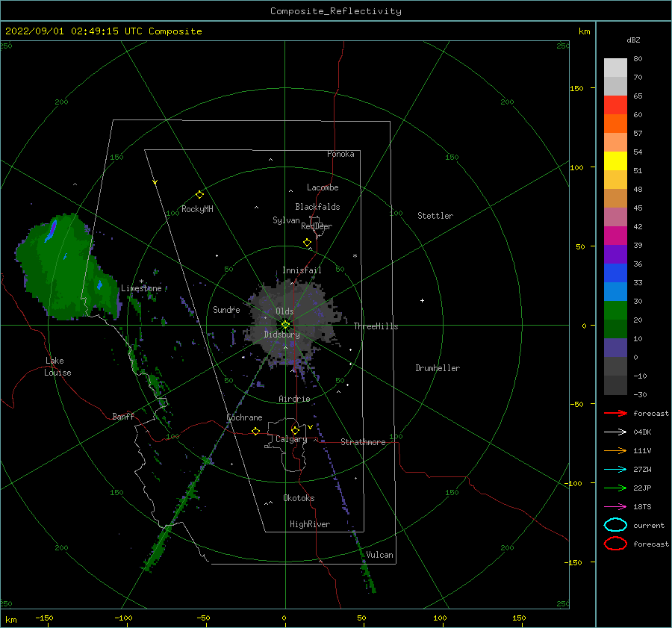Image resolution: width=672 pixels, height=628 pixels.
Task: Click the asterisk marker east of Innisfail
Action: 355,256
